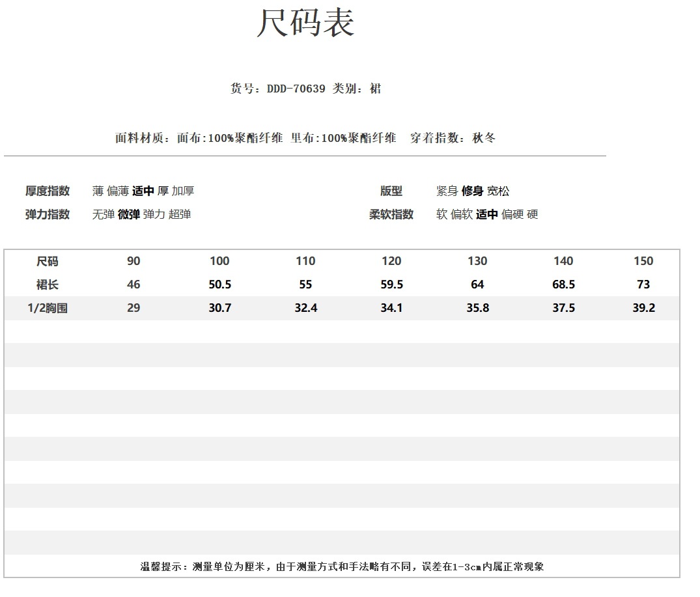The width and height of the screenshot is (700, 597).
Task: Click skirt length value 68.5
Action: tap(563, 285)
